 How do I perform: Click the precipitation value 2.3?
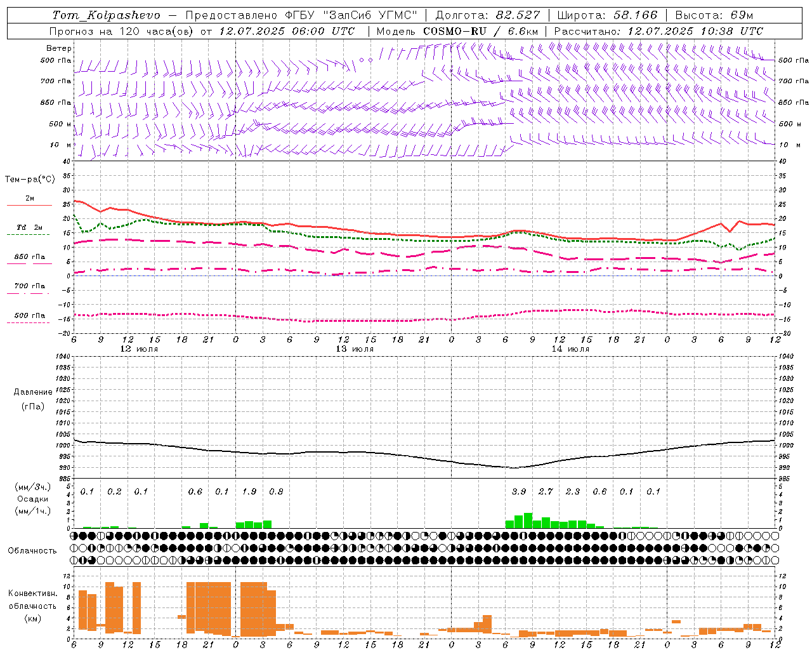(x=572, y=491)
